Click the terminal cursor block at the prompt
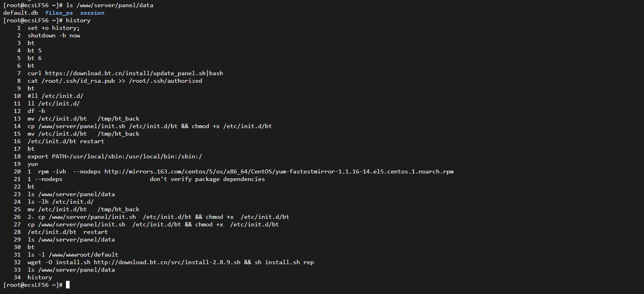644x294 pixels. pos(68,285)
